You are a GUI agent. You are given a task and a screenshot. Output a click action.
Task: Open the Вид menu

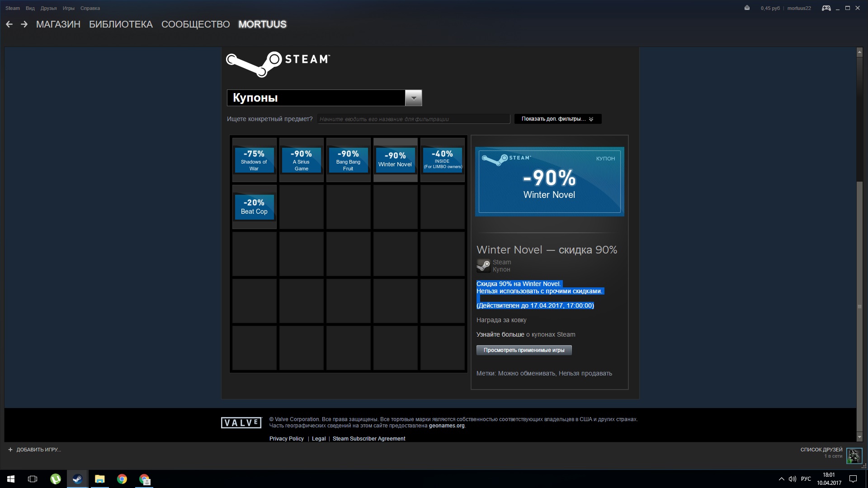click(30, 8)
